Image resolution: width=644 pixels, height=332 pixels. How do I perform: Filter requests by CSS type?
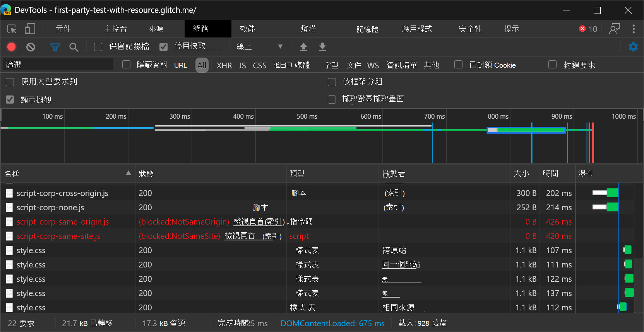[260, 65]
